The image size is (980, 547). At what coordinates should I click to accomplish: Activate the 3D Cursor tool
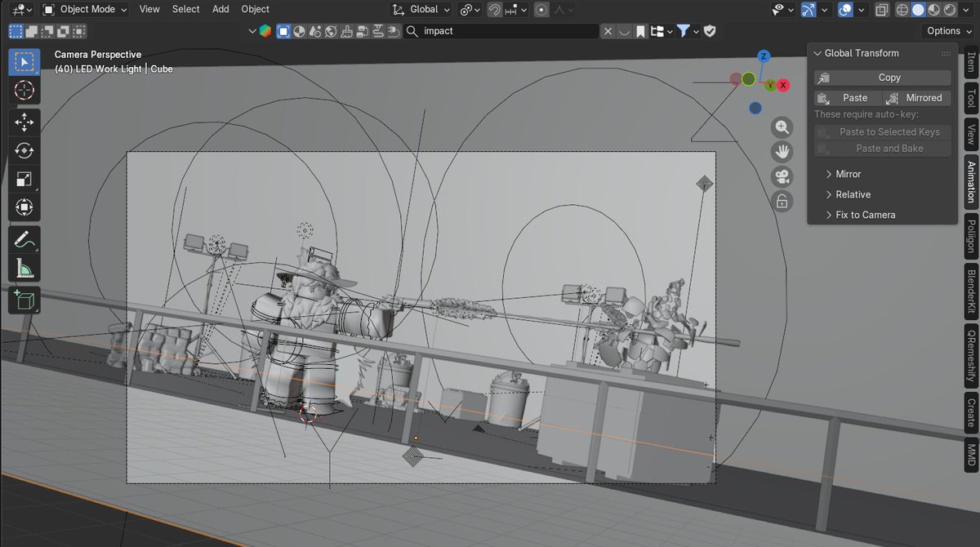[x=24, y=90]
